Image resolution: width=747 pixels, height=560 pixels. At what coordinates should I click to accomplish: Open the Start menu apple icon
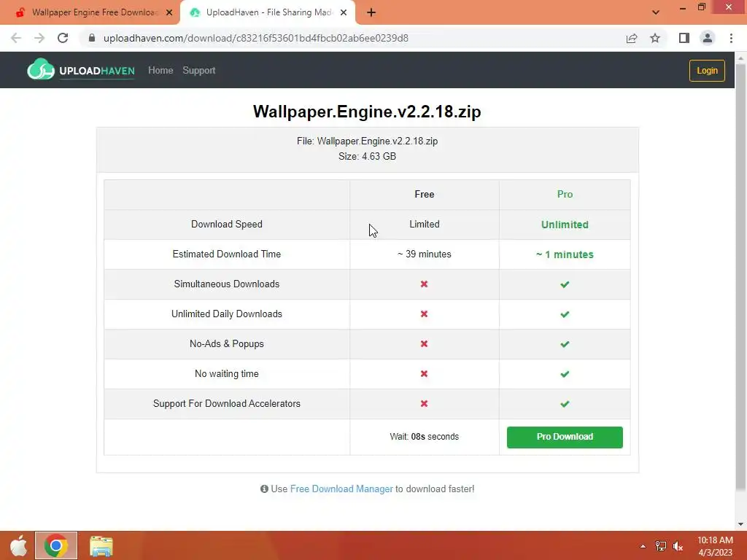pyautogui.click(x=18, y=545)
